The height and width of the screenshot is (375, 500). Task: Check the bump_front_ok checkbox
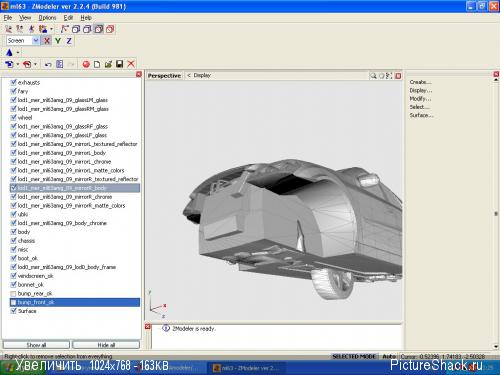[13, 302]
